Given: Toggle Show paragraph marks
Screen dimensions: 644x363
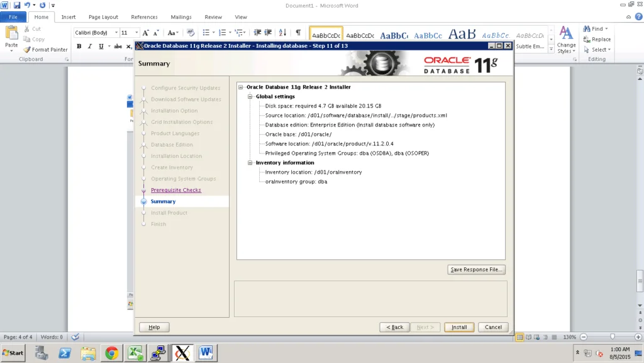Looking at the screenshot, I should point(298,33).
